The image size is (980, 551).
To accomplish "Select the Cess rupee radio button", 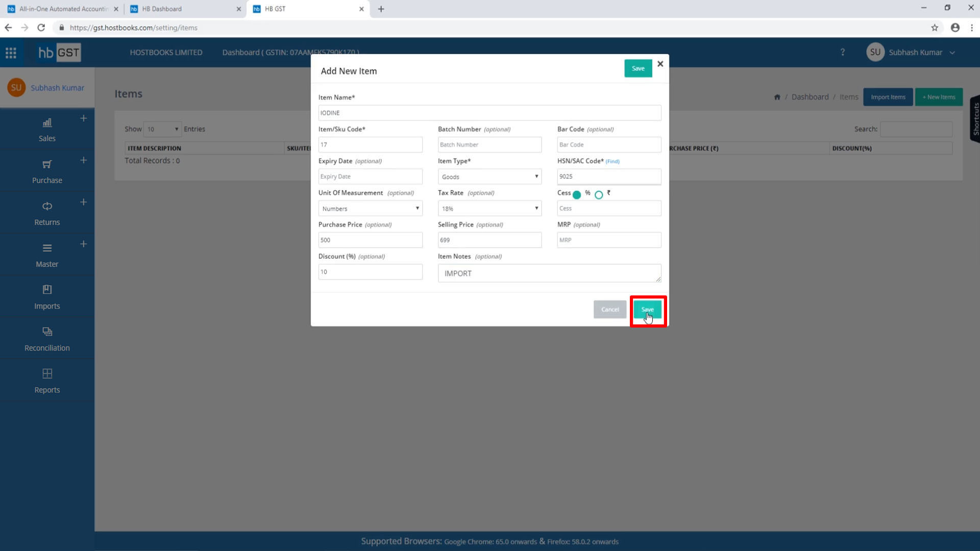I will tap(599, 194).
